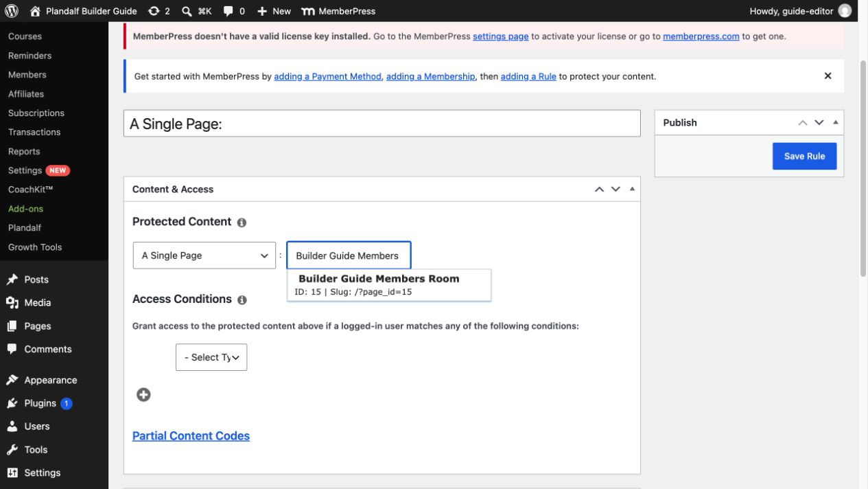Click the Pages icon in the sidebar
This screenshot has width=868, height=489.
12,326
